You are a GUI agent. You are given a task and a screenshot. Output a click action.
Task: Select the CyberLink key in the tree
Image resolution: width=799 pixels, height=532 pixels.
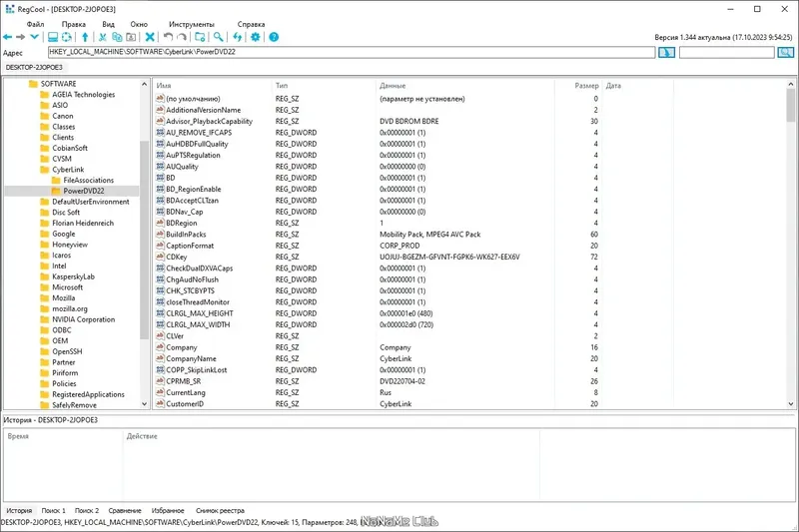coord(68,170)
